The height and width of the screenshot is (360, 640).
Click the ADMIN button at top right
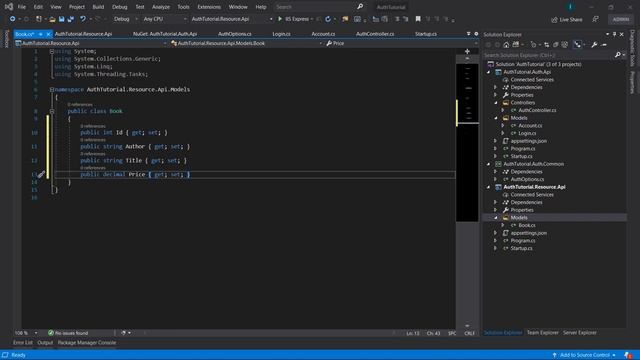pos(620,19)
